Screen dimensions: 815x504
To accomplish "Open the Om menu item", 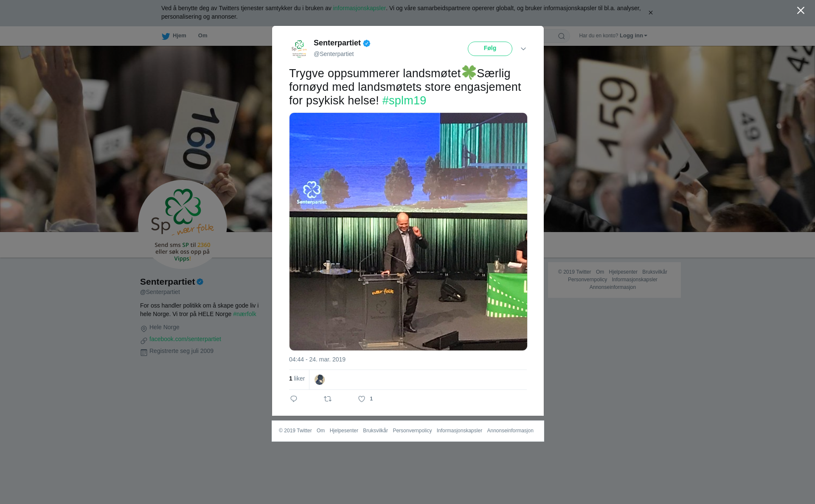I will click(x=202, y=36).
